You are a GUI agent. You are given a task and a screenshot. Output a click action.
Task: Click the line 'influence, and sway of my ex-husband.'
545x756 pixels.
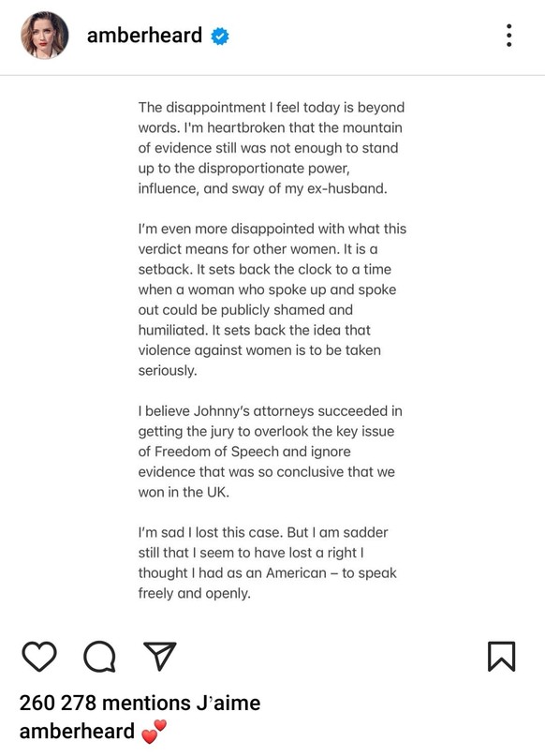coord(262,188)
